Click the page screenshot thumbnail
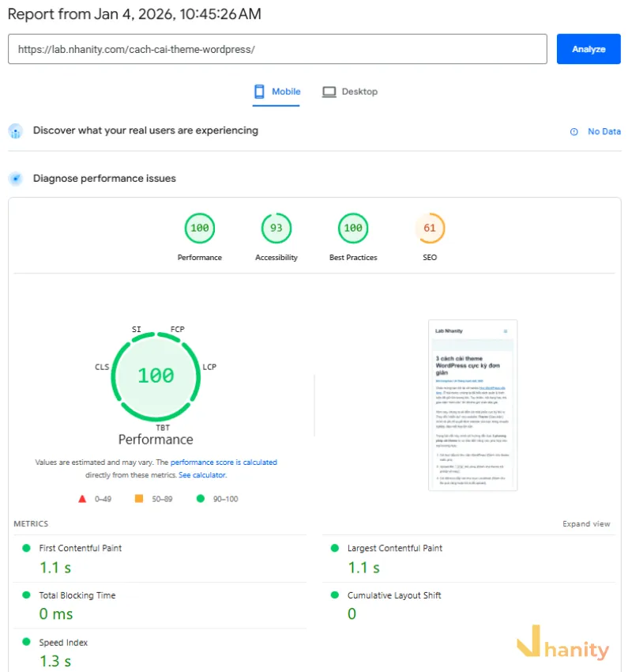 pos(472,405)
